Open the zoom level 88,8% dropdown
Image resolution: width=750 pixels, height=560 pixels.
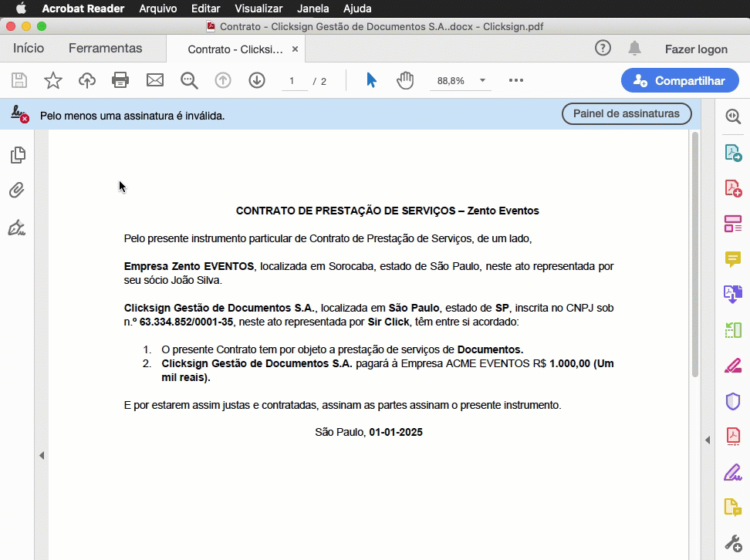(x=482, y=80)
